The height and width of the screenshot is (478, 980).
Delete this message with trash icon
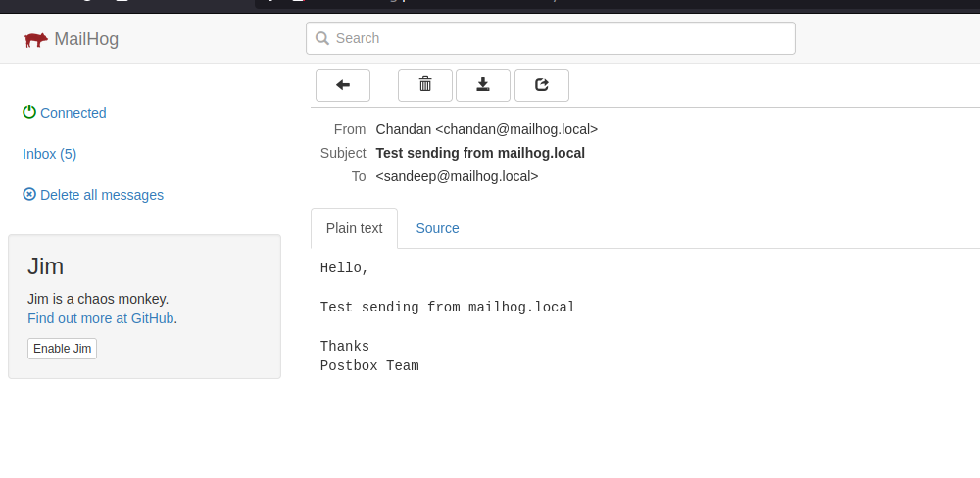point(425,85)
